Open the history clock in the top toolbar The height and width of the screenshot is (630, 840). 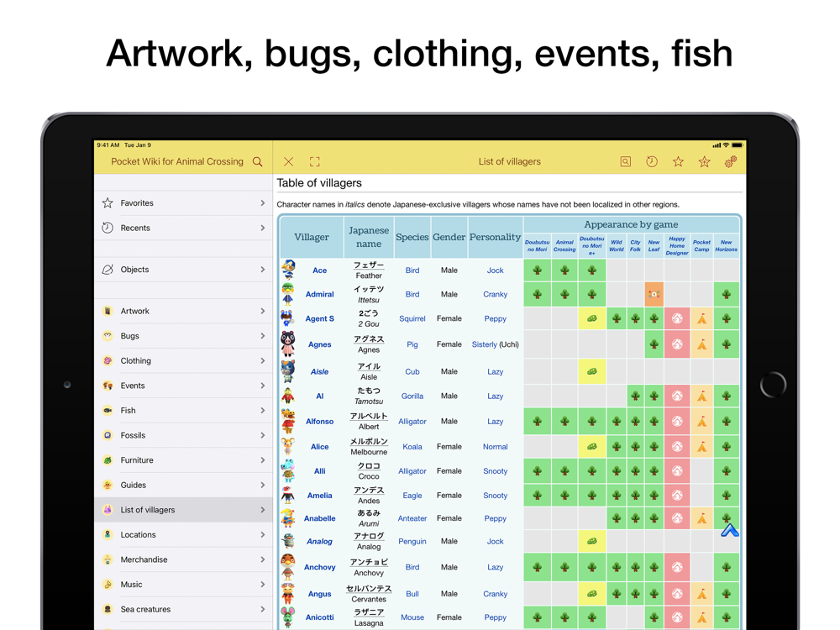[x=652, y=162]
